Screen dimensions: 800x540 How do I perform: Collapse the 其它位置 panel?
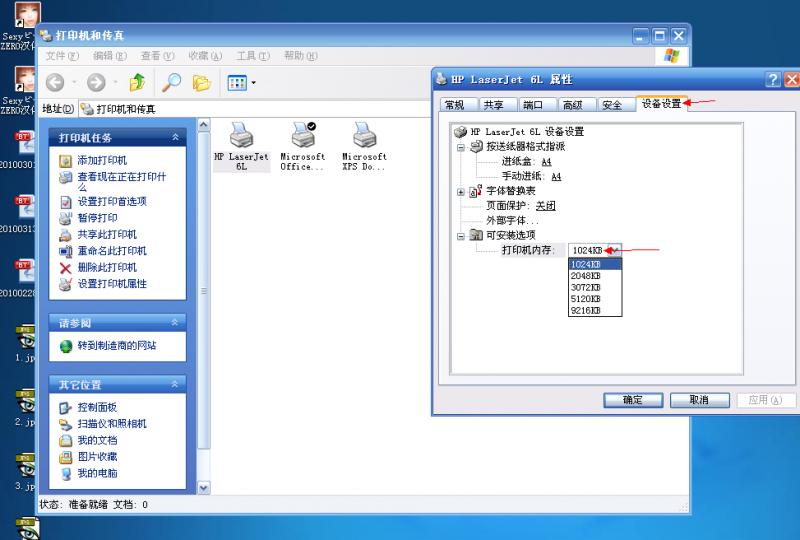[x=176, y=384]
